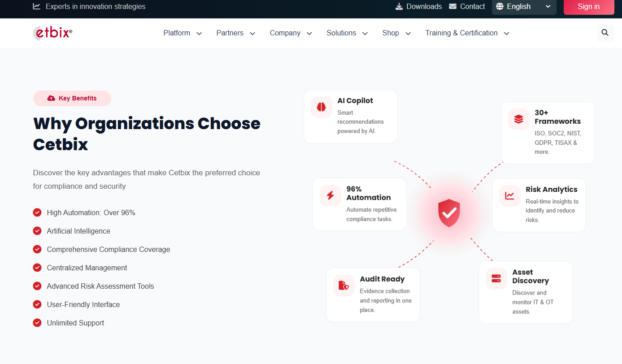This screenshot has height=364, width=622.
Task: Click the Key Benefits badge label
Action: coord(78,98)
